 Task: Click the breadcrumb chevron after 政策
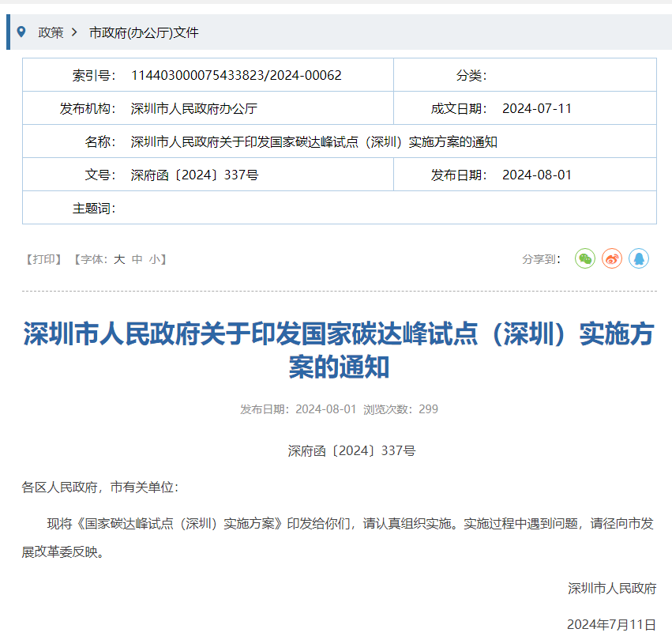[x=74, y=32]
